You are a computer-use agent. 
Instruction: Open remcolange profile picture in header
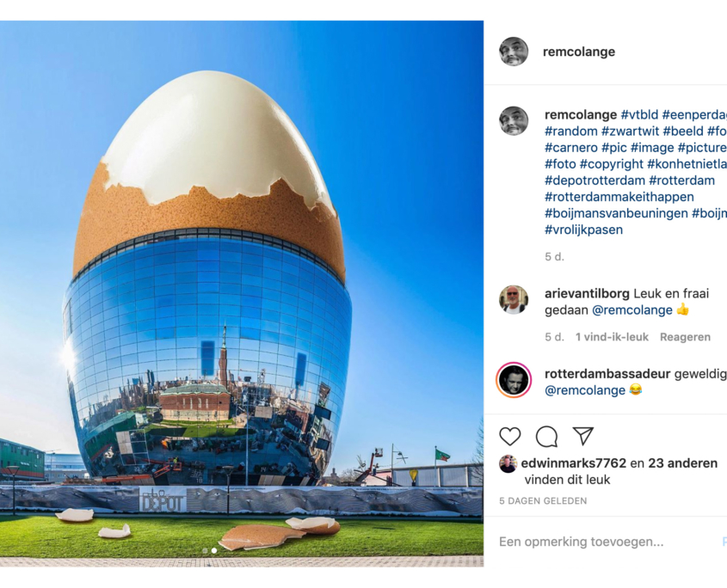click(x=514, y=52)
